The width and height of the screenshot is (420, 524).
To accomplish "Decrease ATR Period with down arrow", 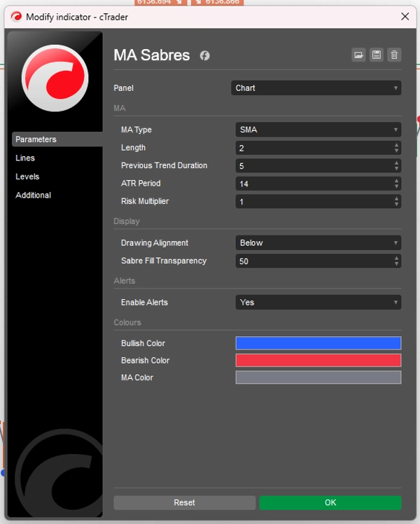I will pyautogui.click(x=396, y=186).
